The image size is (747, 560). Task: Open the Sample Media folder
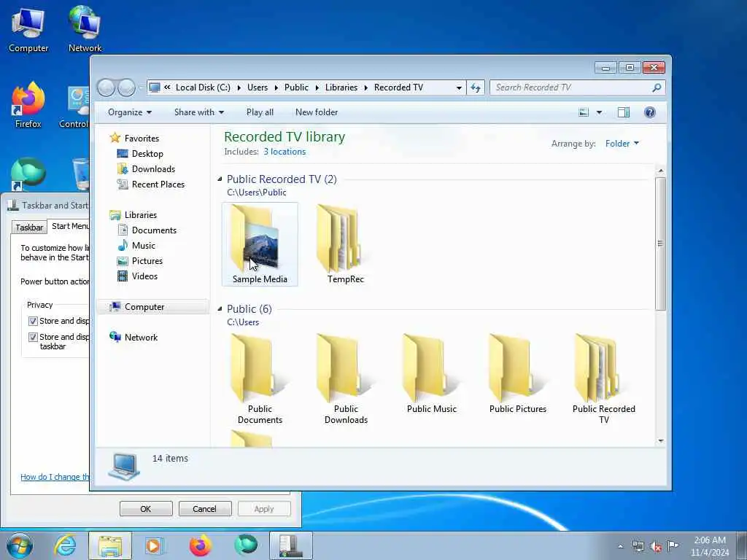coord(260,244)
